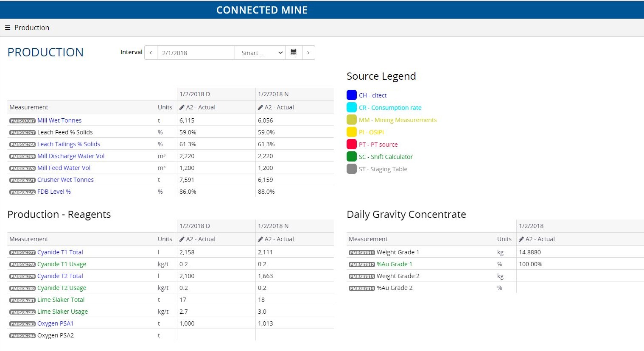Select the blue CH - citect swatch
The image size is (644, 351).
tap(352, 95)
